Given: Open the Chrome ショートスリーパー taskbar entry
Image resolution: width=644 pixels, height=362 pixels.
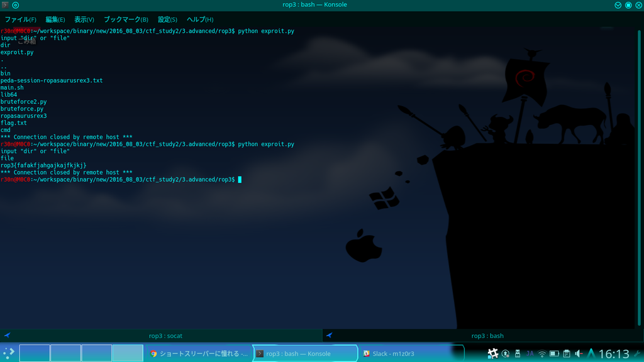Looking at the screenshot, I should (199, 353).
